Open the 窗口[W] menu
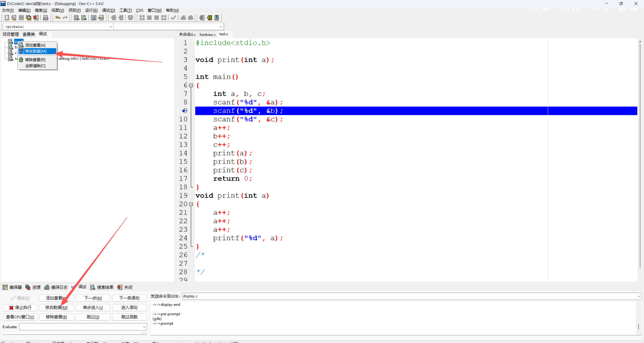 coord(154,10)
